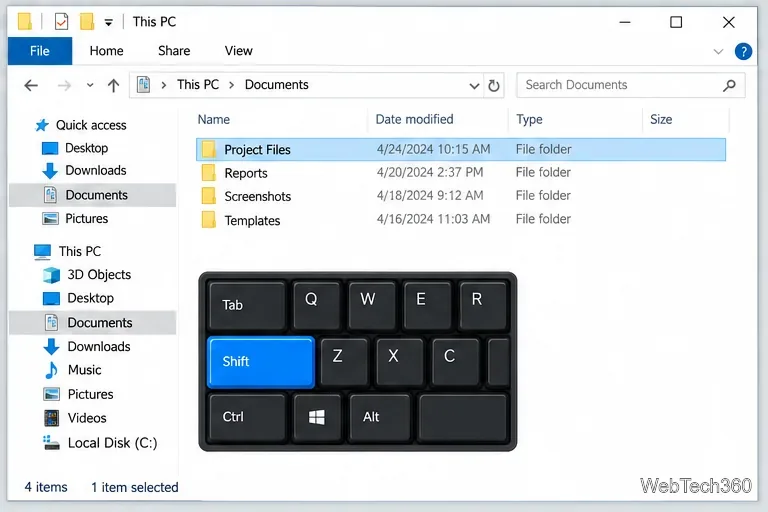Select the Reports folder icon
Viewport: 768px width, 512px height.
click(x=209, y=172)
